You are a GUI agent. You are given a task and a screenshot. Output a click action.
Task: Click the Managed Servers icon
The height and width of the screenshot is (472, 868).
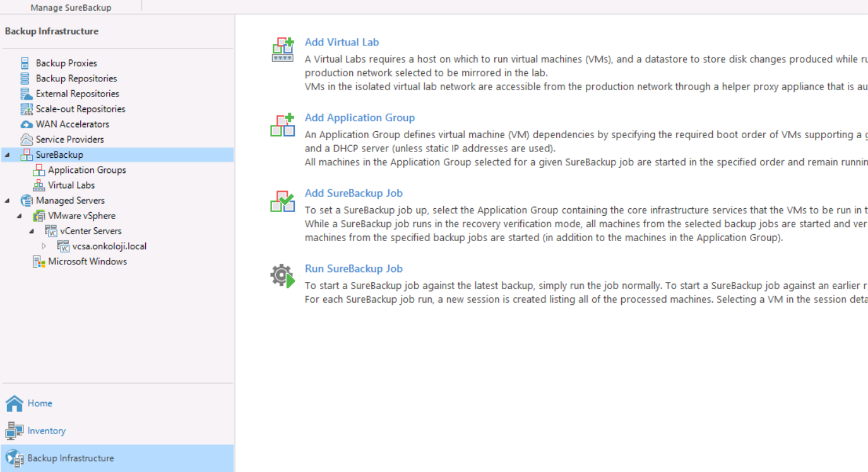click(x=26, y=201)
